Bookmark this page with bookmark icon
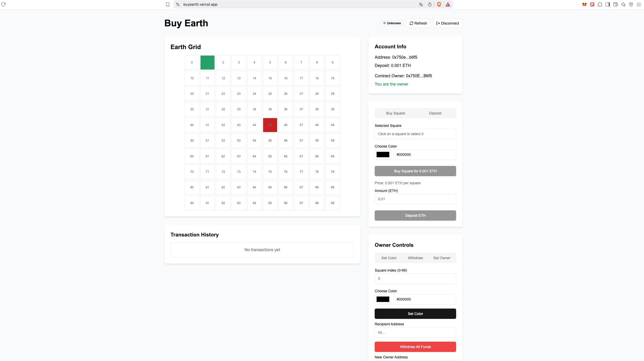This screenshot has width=644, height=361. point(168,4)
